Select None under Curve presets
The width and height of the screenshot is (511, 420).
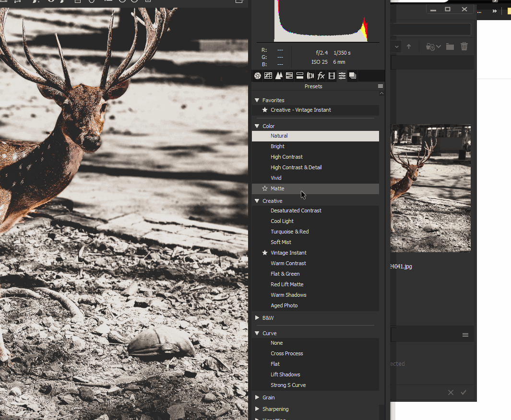point(315,343)
